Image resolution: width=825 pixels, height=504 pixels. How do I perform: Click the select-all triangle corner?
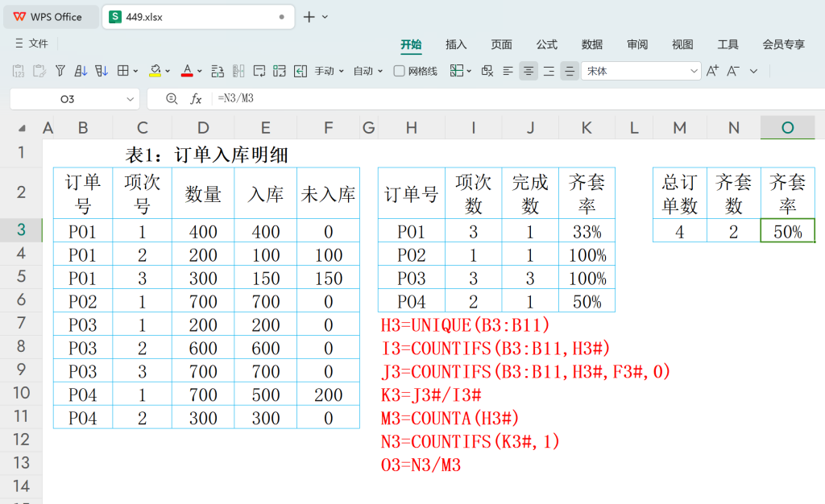(22, 128)
